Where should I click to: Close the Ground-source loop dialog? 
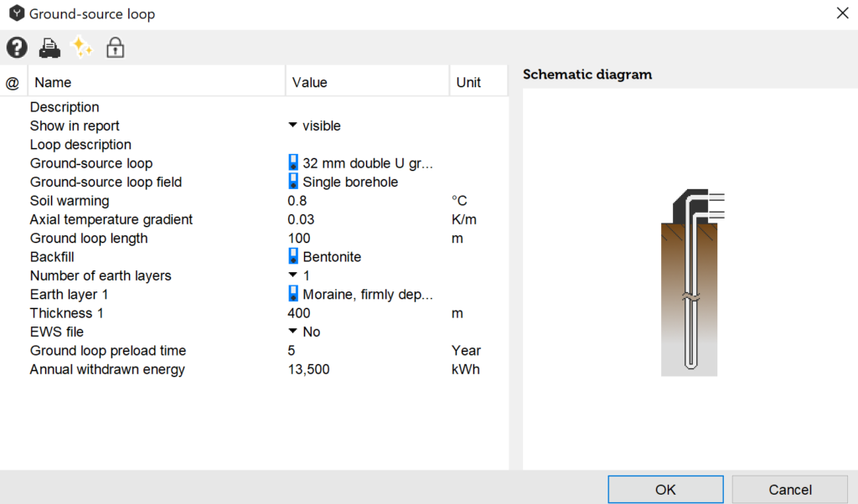(x=841, y=13)
